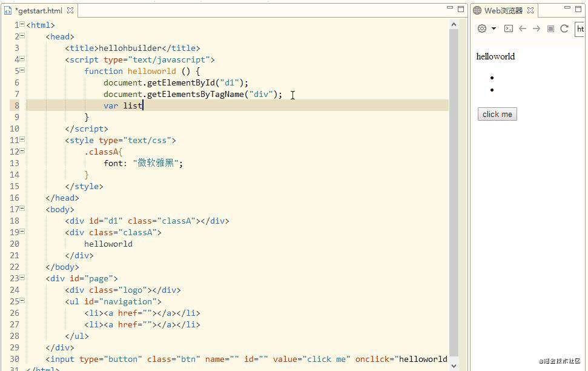This screenshot has height=371, width=588.
Task: Click 'navigation' id value on line 25
Action: point(128,301)
